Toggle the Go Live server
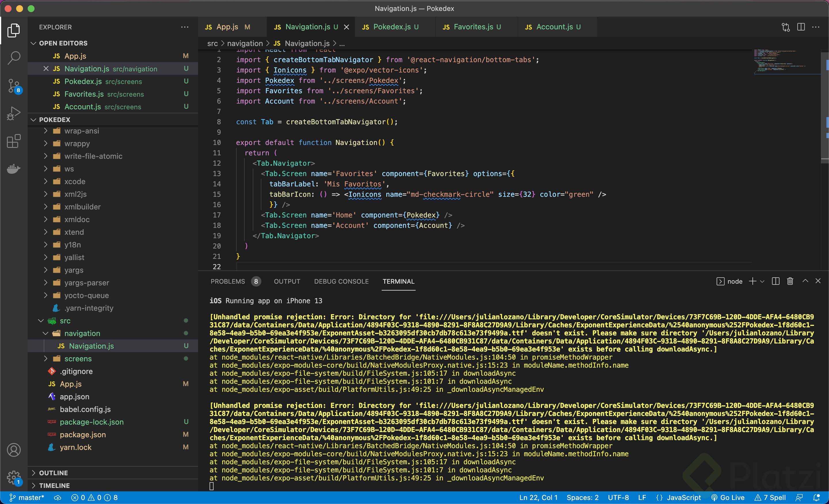The height and width of the screenshot is (504, 829). [x=728, y=497]
